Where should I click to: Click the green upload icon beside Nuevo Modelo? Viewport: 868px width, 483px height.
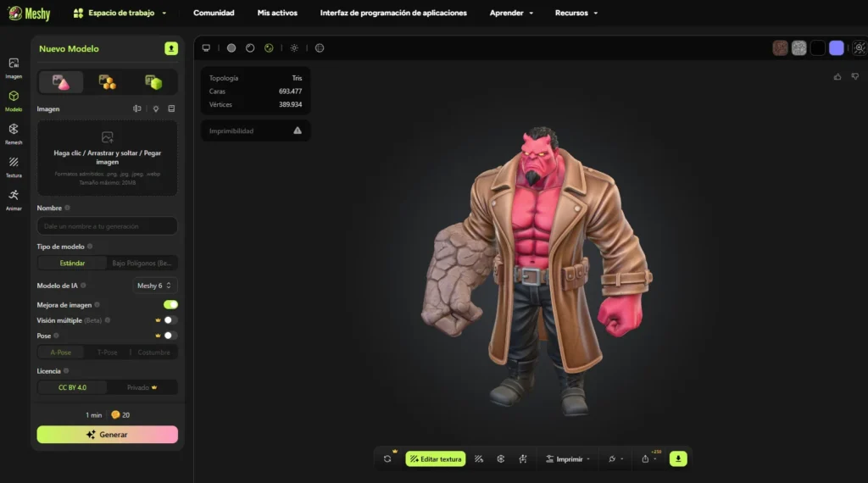(x=171, y=48)
